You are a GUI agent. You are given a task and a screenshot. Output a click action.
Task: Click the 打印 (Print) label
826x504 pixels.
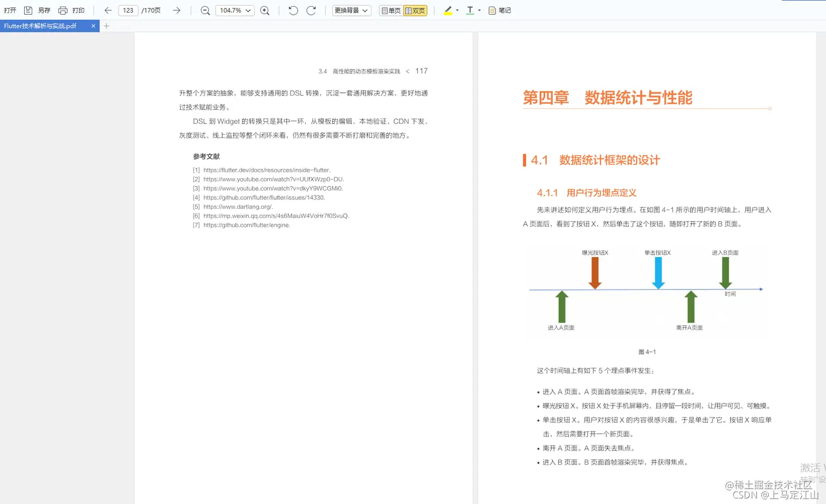79,10
